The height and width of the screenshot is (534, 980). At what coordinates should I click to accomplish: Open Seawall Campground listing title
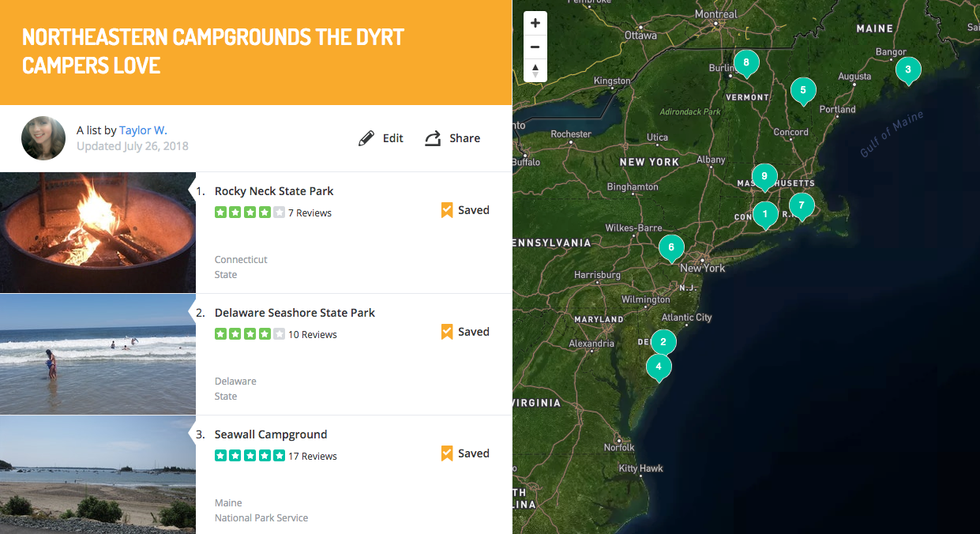click(271, 434)
